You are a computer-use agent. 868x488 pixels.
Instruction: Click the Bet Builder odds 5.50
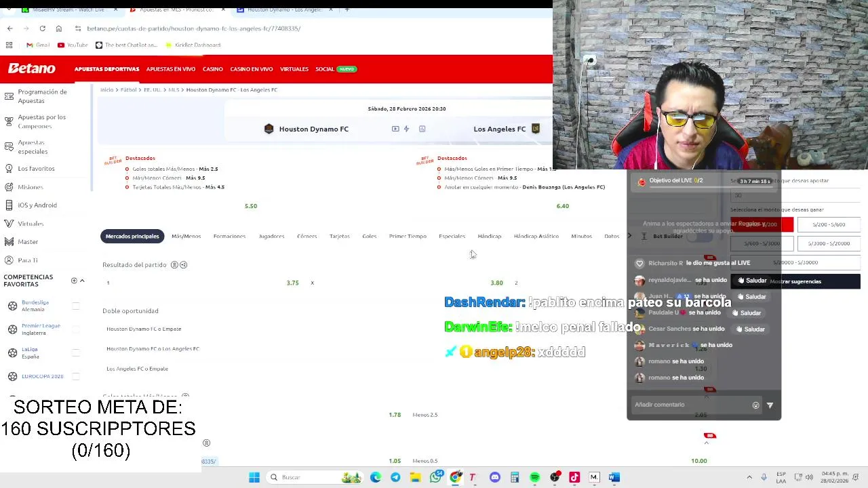(x=251, y=206)
